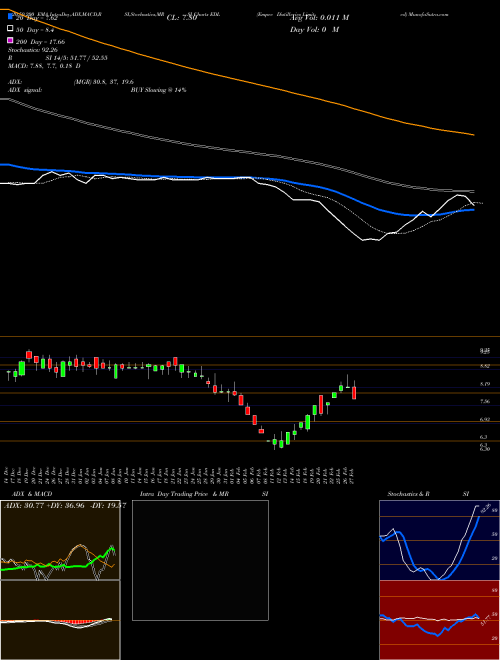500x660 pixels.
Task: Click the 'Avg Vol: 0.011 M' label
Action: (x=319, y=18)
